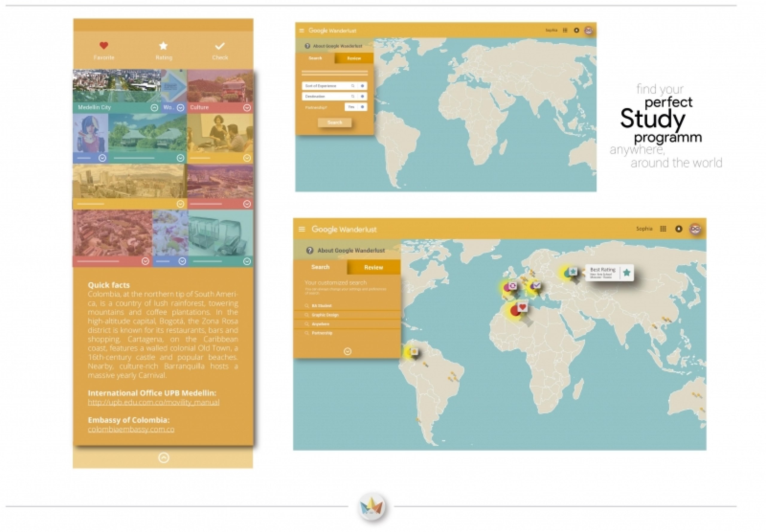
Task: Collapse the customized search panel chevron
Action: coord(347,351)
